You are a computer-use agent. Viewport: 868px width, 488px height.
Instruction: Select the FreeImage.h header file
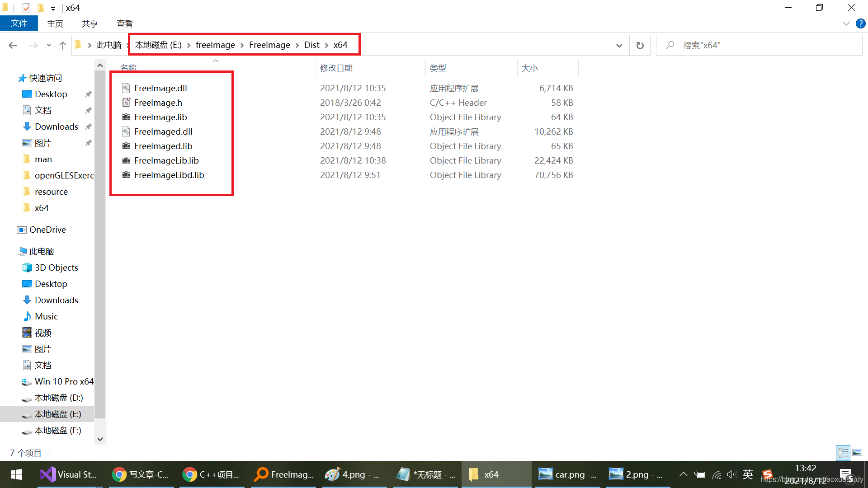[158, 103]
